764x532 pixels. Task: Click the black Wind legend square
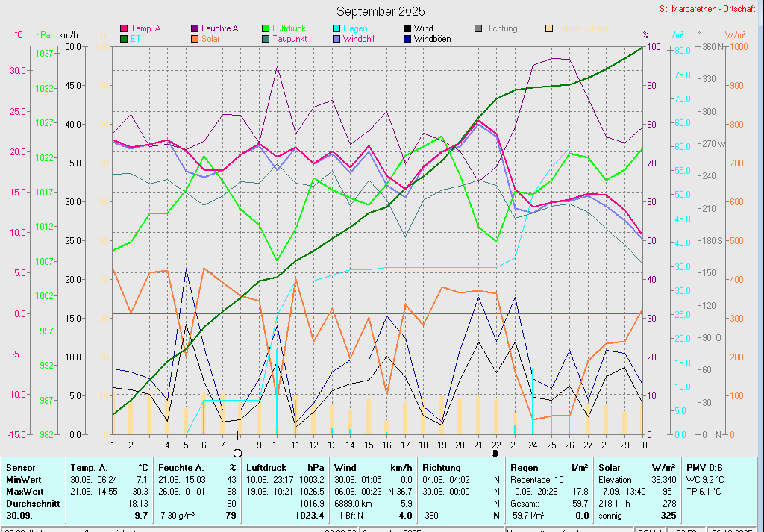tap(407, 28)
